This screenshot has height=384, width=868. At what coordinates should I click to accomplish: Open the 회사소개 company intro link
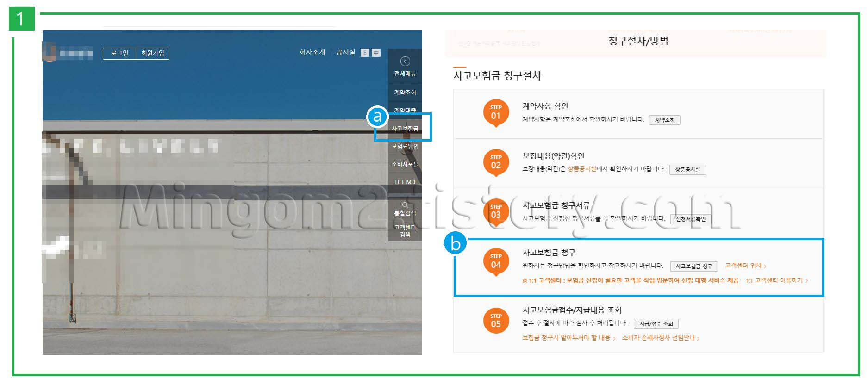(x=312, y=52)
